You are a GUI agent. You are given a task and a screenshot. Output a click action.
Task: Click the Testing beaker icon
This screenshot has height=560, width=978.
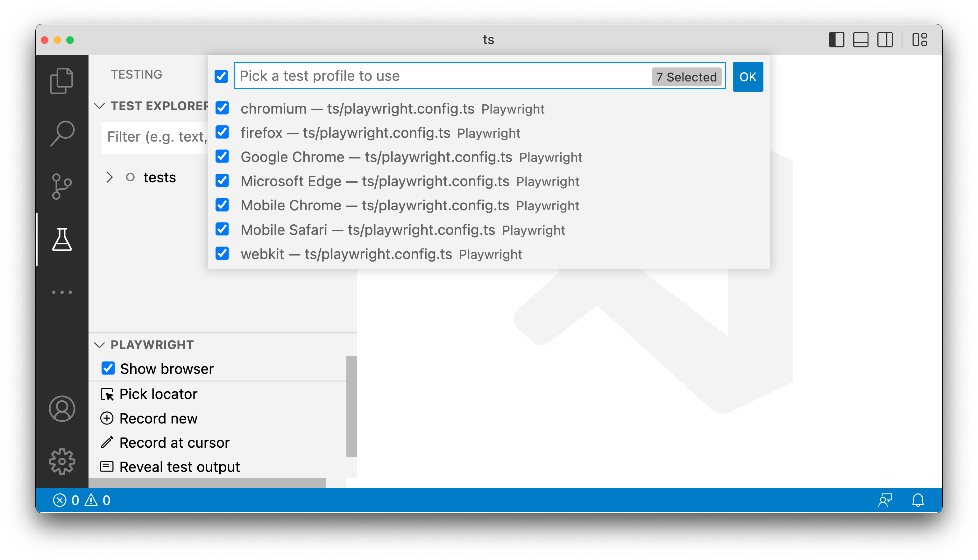(x=62, y=239)
